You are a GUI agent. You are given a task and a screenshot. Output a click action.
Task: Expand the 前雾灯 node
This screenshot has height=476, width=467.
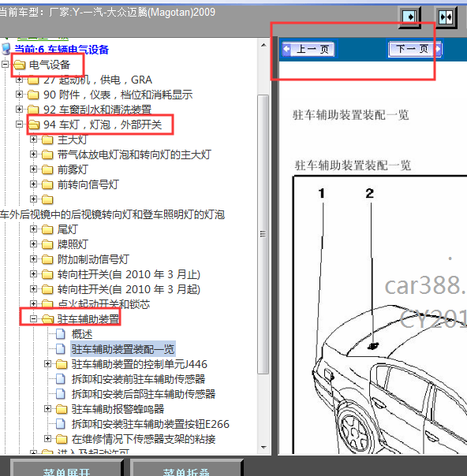[33, 169]
